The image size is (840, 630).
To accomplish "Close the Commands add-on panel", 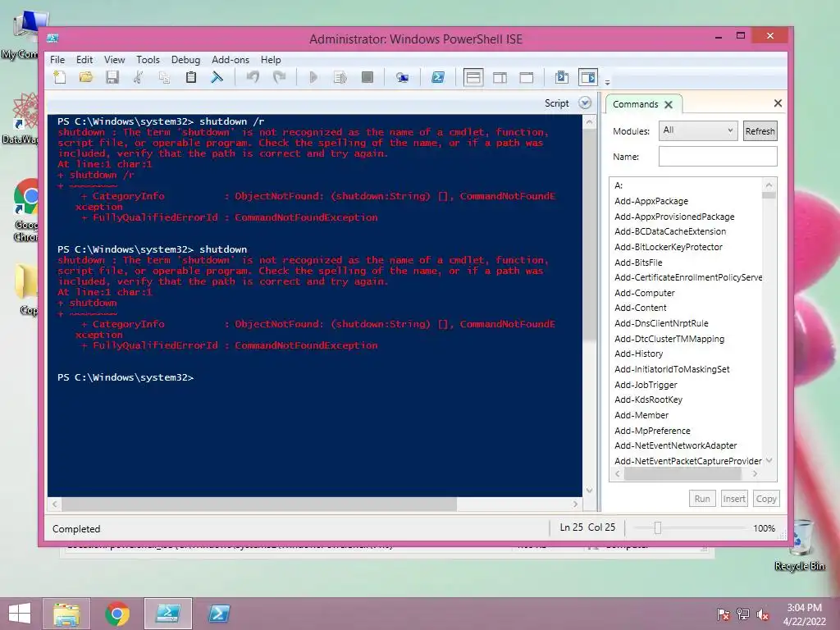I will coord(778,103).
